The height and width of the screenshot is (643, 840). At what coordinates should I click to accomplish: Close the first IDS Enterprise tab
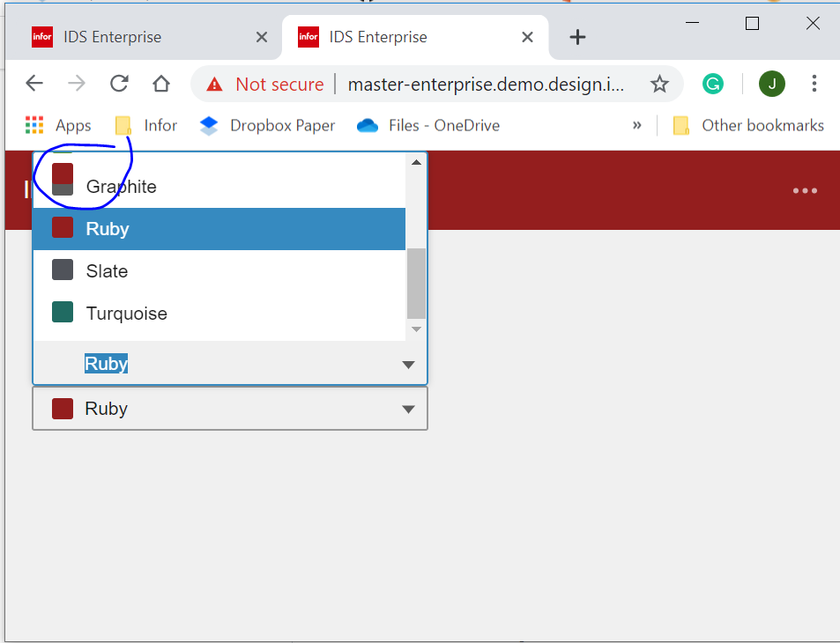262,37
